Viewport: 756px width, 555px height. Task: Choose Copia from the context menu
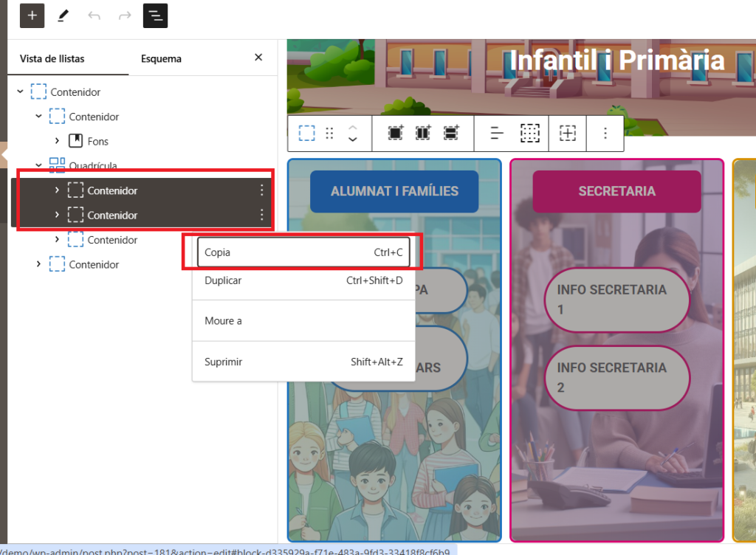coord(303,252)
